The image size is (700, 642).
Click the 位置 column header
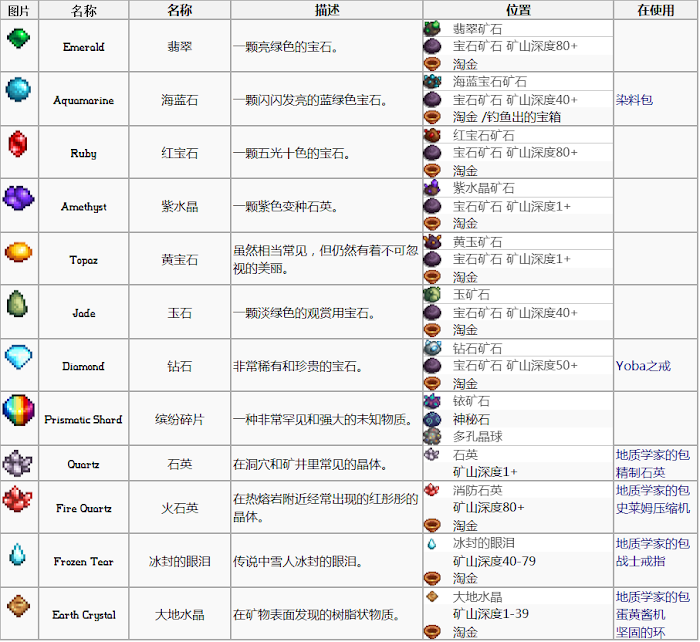click(518, 10)
